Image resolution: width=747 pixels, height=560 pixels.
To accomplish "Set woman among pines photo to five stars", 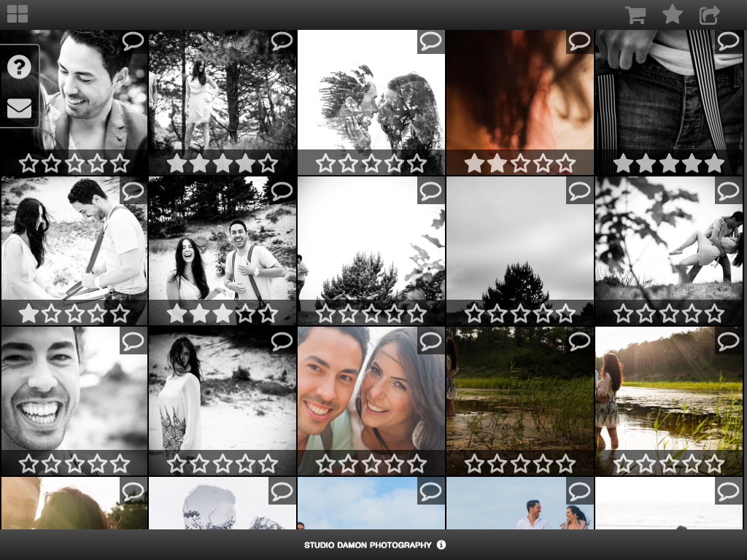I will [268, 163].
